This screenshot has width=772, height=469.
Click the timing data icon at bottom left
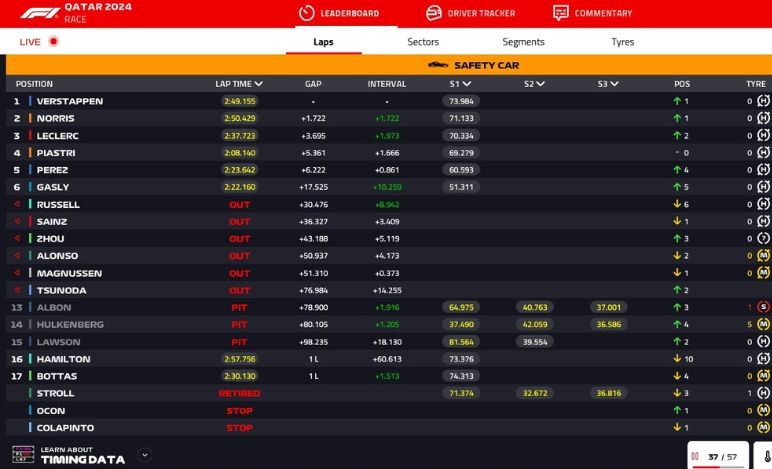coord(24,455)
